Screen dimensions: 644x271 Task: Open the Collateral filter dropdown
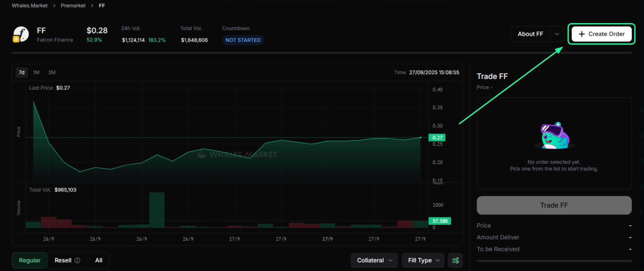(x=374, y=260)
